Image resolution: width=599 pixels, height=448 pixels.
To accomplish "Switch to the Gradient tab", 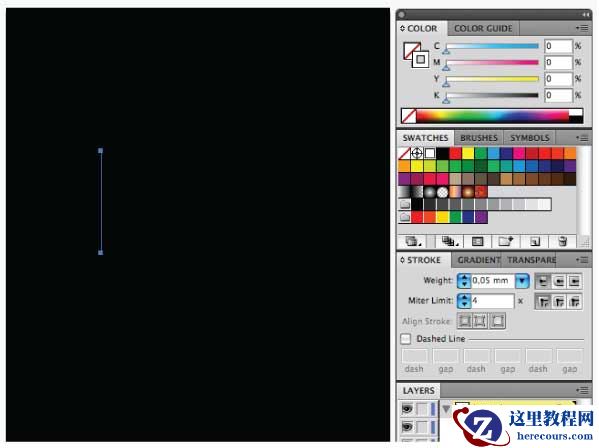I will [478, 260].
